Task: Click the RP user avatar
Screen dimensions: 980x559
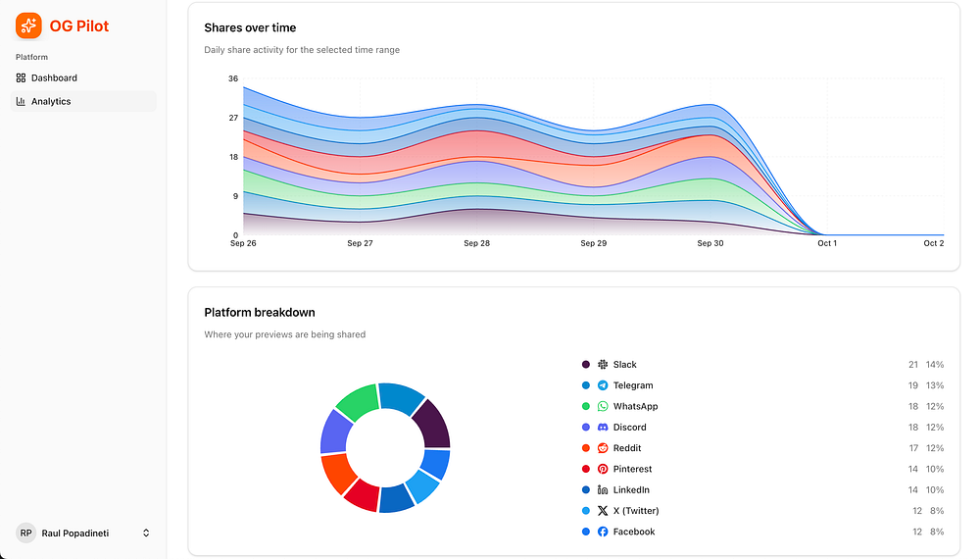Action: (x=25, y=533)
